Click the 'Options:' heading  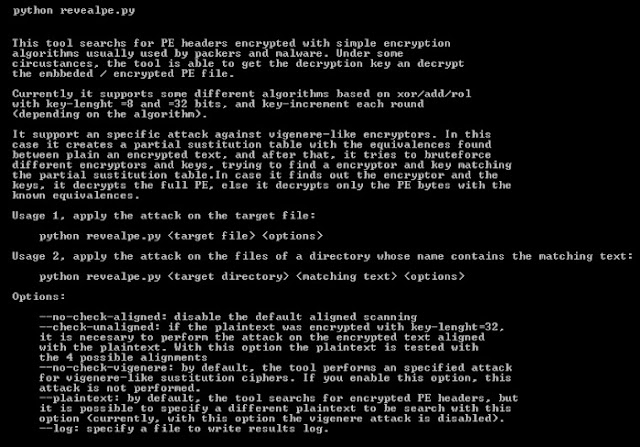coord(38,296)
